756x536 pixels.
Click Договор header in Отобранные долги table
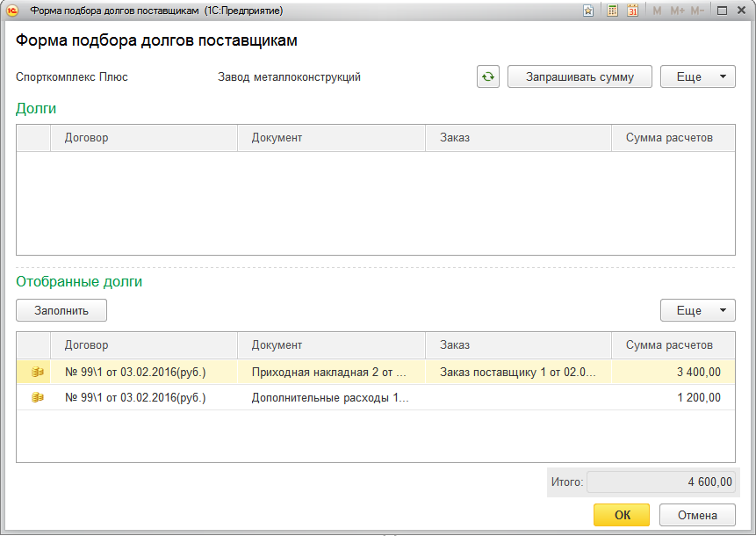[144, 345]
